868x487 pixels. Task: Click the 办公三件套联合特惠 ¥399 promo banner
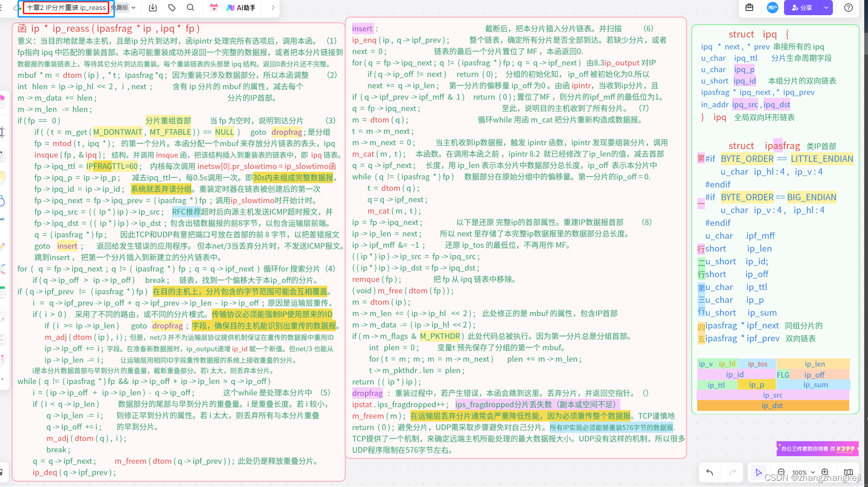coord(817,448)
